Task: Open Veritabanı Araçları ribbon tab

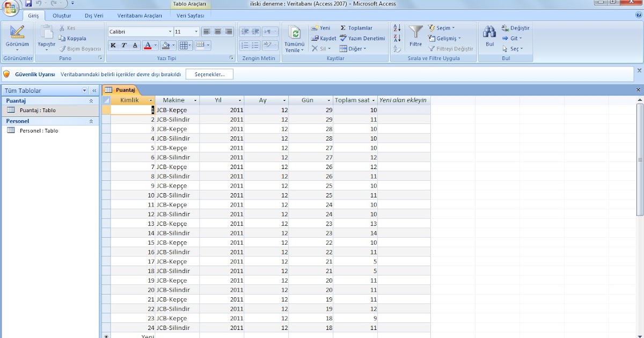Action: point(140,16)
